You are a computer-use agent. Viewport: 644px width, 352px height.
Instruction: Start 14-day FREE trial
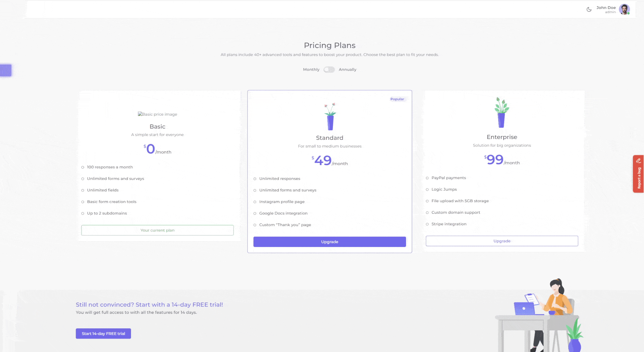pyautogui.click(x=103, y=334)
